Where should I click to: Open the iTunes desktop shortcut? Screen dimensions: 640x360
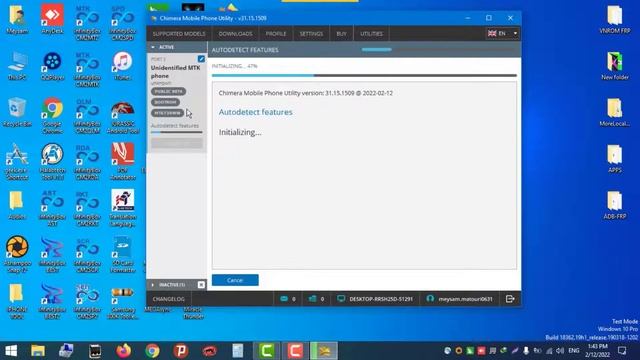(122, 66)
